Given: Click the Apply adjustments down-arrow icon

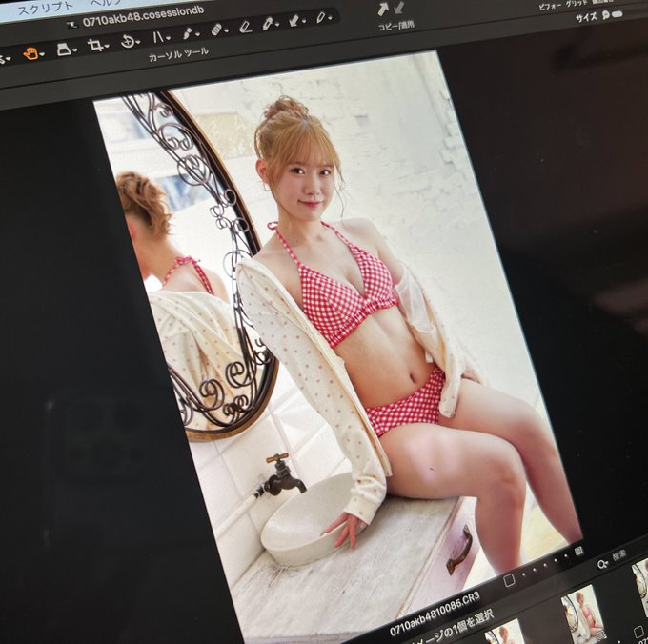Looking at the screenshot, I should 398,8.
